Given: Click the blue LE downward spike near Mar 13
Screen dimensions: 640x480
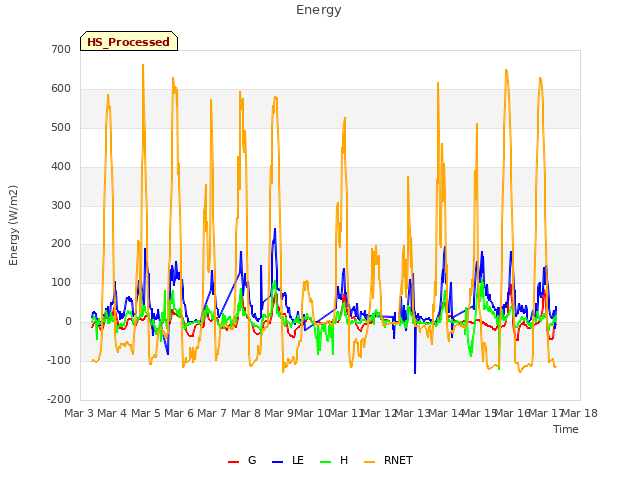Looking at the screenshot, I should 415,372.
